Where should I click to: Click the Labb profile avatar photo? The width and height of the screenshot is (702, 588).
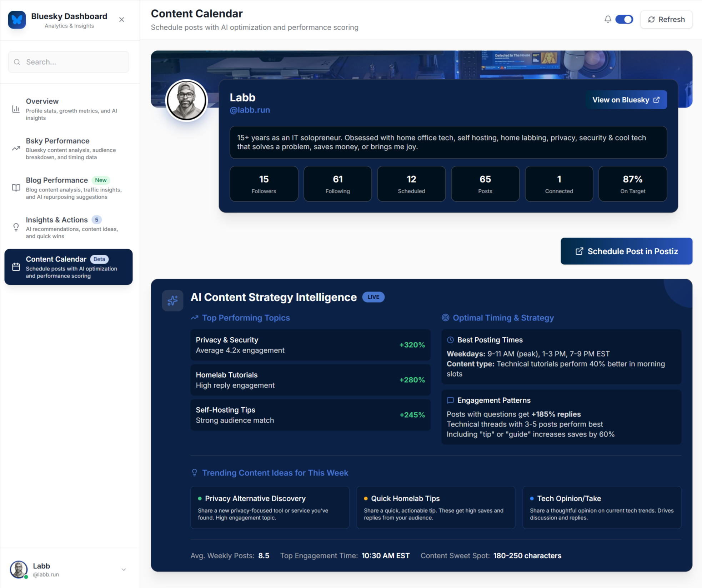point(187,100)
